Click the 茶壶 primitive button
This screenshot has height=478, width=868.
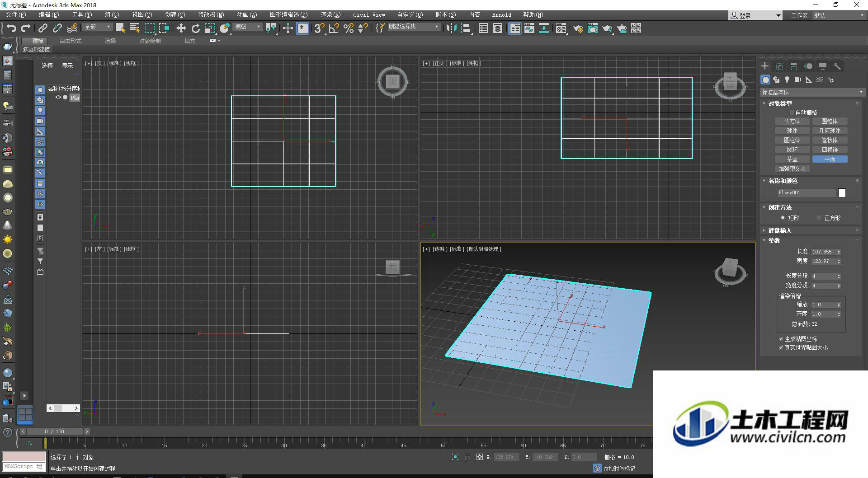(792, 159)
